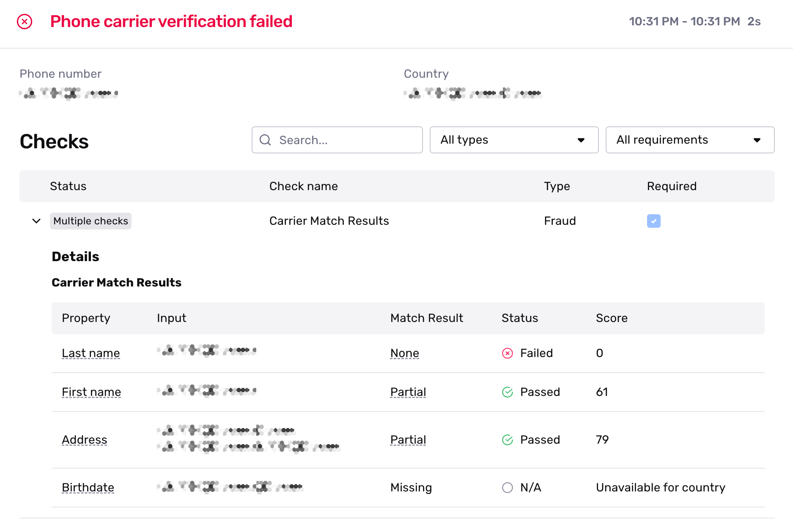This screenshot has height=532, width=793.
Task: Click the Multiple checks status badge
Action: [91, 221]
